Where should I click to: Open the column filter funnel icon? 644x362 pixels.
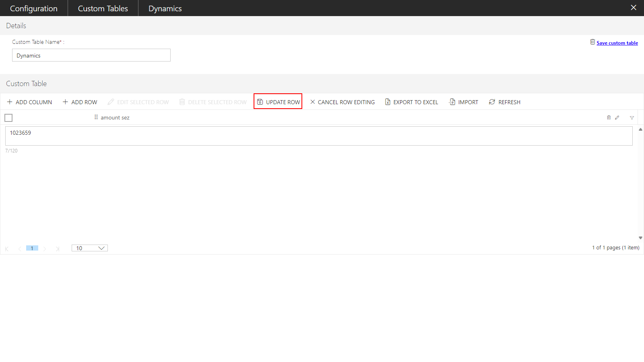pos(632,118)
